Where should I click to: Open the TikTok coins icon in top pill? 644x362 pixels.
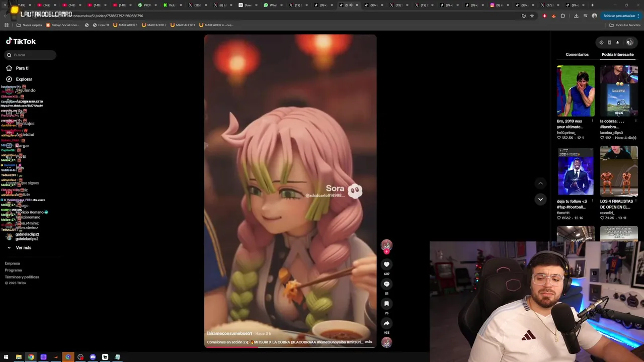(601, 42)
